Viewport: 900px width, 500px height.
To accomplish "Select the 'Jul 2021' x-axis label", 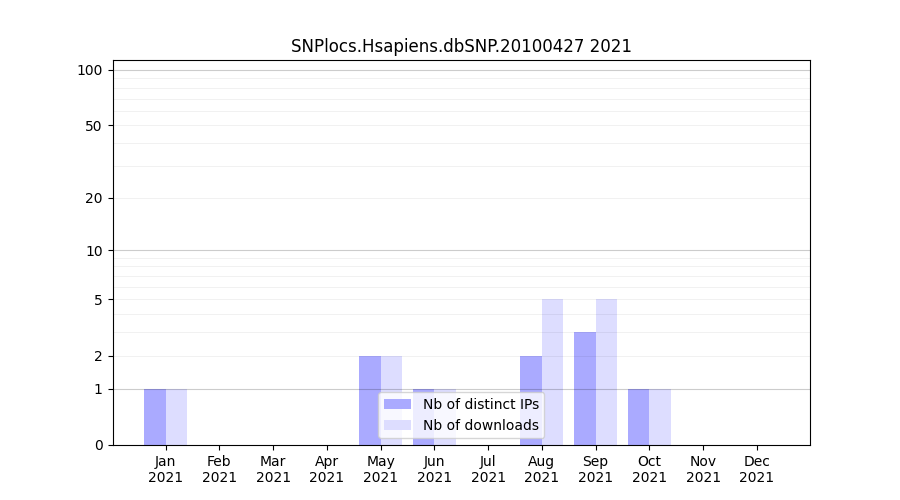I will point(488,469).
